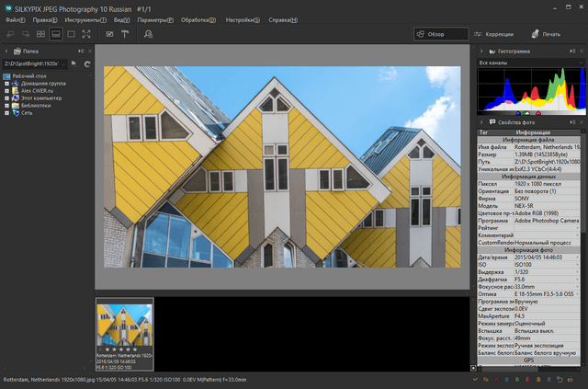Click the magnifier search icon in toolbar
Image resolution: width=588 pixels, height=389 pixels.
coord(149,34)
